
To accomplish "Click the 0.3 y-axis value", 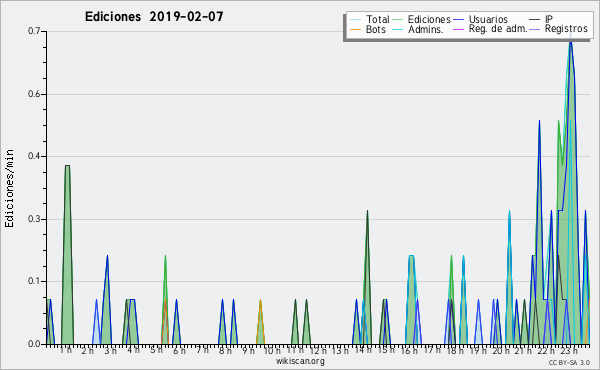I will tap(34, 219).
